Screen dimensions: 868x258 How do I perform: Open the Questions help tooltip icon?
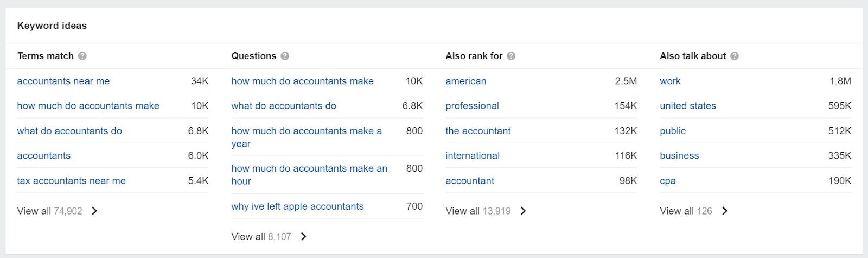click(285, 56)
